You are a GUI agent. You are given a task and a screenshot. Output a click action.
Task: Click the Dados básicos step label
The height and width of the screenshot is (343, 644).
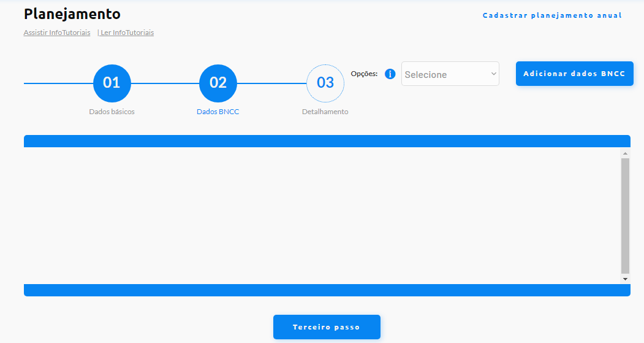coord(112,112)
